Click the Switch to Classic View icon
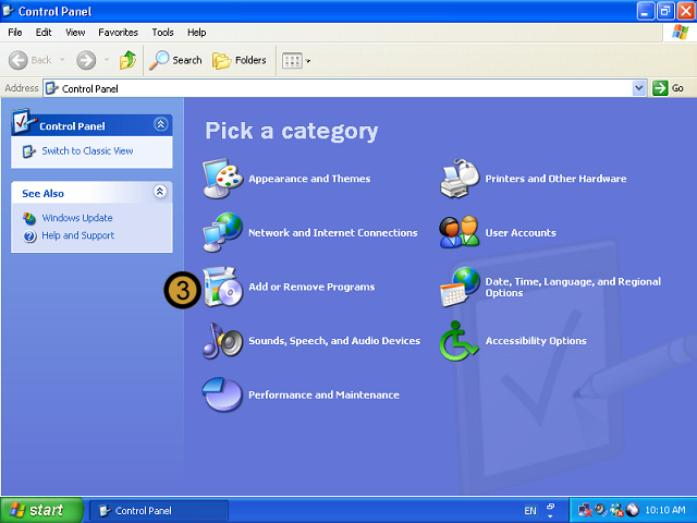Screen dimensions: 697x523 coord(29,152)
